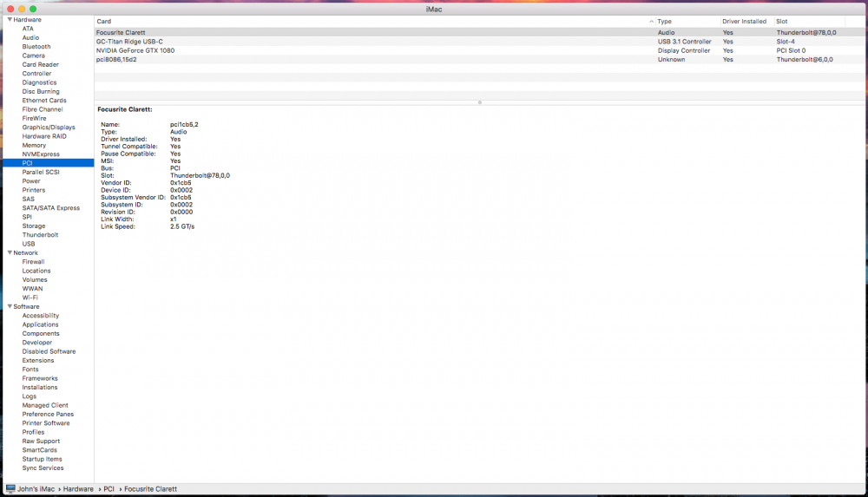The height and width of the screenshot is (497, 868).
Task: Select Frameworks under Software
Action: click(39, 378)
